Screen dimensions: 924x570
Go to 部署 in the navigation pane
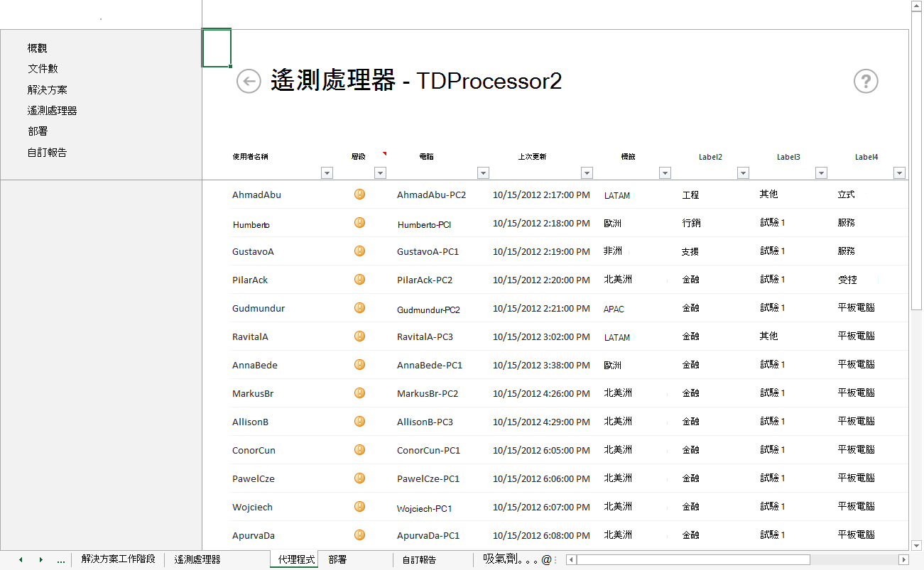(x=37, y=131)
